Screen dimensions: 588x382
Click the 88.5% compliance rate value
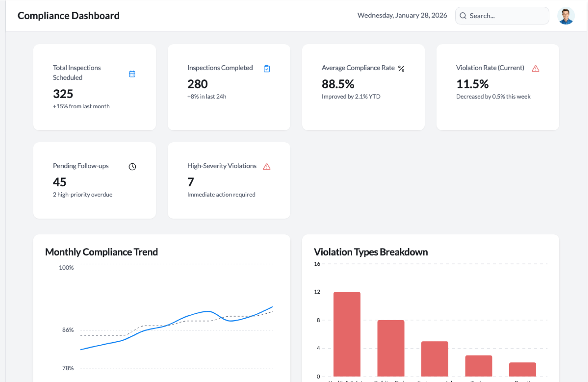[x=338, y=84]
